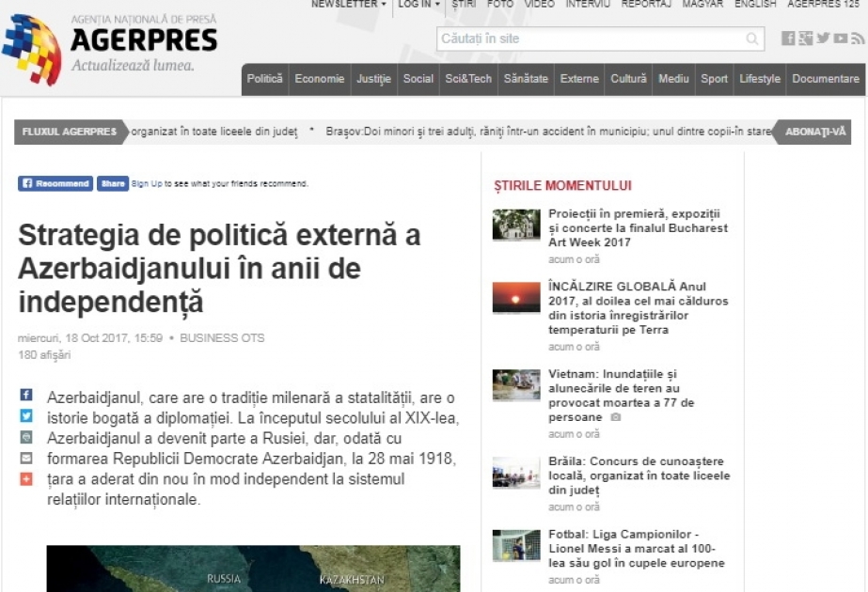
Task: Select the Politică tab
Action: click(x=264, y=79)
